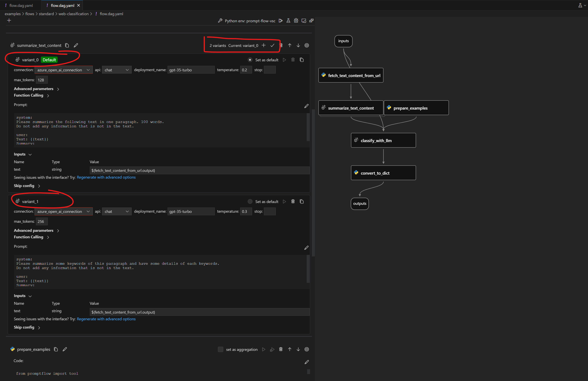This screenshot has height=381, width=588.
Task: Edit the variant_0 prompt with pencil icon
Action: pos(306,106)
